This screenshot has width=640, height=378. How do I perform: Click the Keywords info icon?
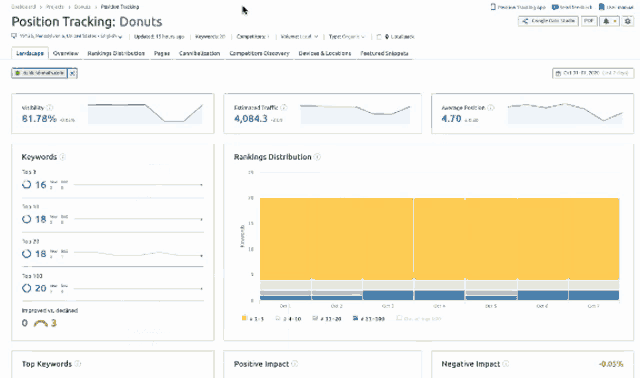tap(62, 157)
